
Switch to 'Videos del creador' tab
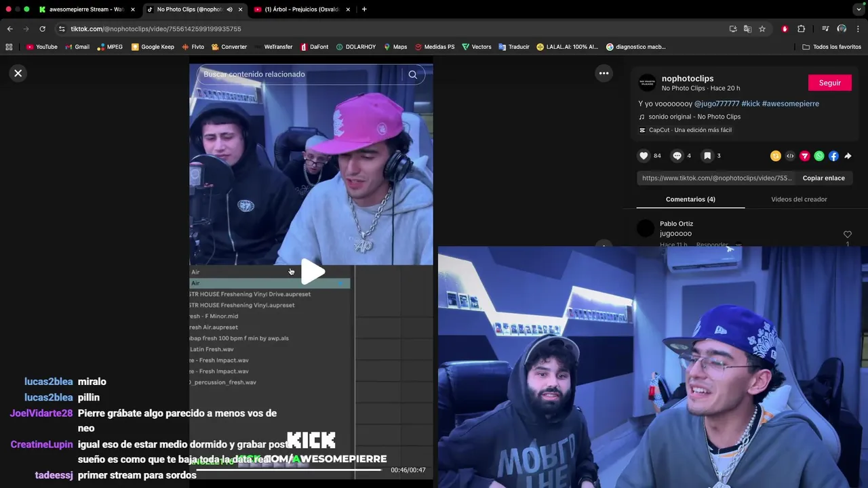[799, 199]
